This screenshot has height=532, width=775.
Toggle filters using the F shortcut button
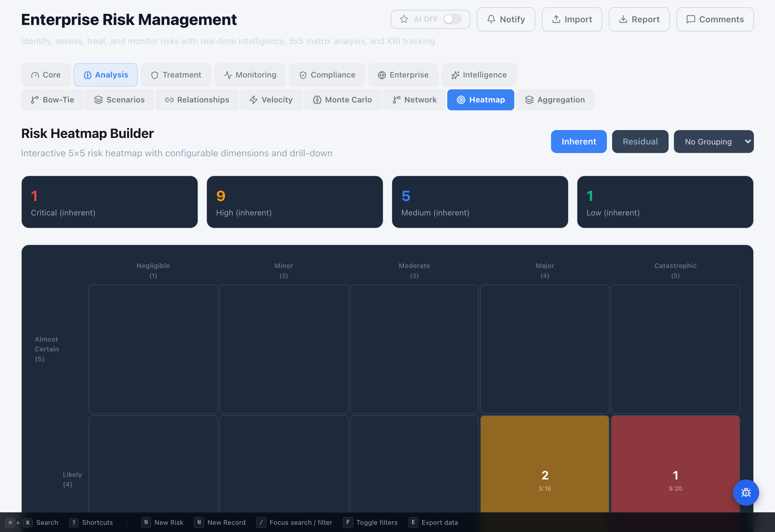click(x=348, y=522)
